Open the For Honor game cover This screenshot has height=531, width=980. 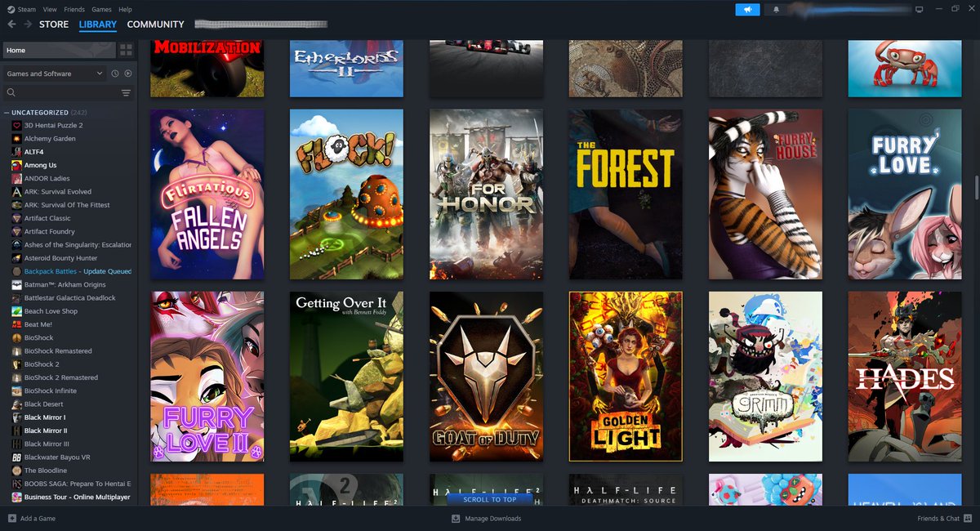(486, 194)
